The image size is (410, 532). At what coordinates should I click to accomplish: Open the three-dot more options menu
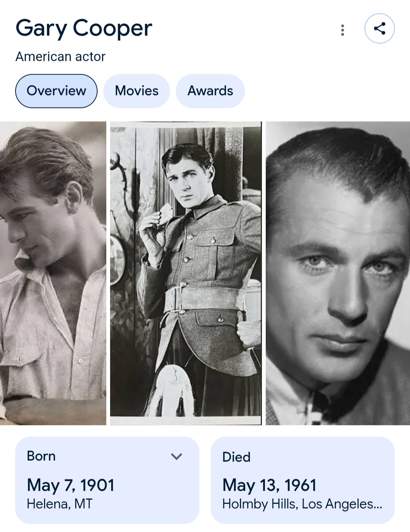[342, 30]
